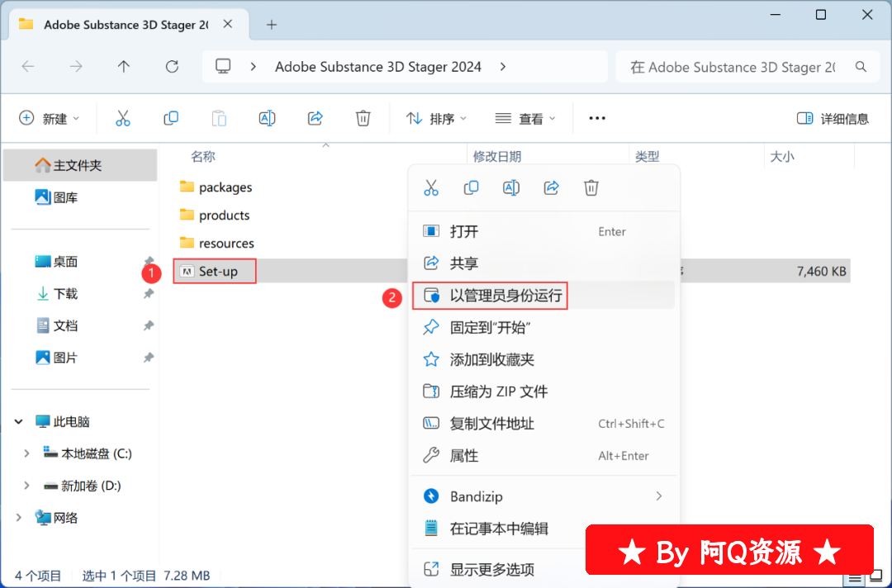The width and height of the screenshot is (892, 588).
Task: Open 主文件夹 in the navigation pane
Action: click(x=80, y=165)
